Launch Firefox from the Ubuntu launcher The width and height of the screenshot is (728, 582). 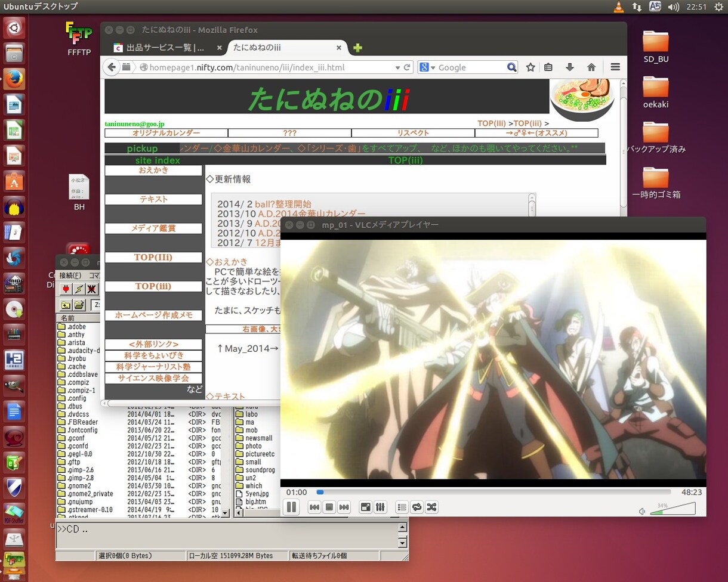pyautogui.click(x=14, y=78)
